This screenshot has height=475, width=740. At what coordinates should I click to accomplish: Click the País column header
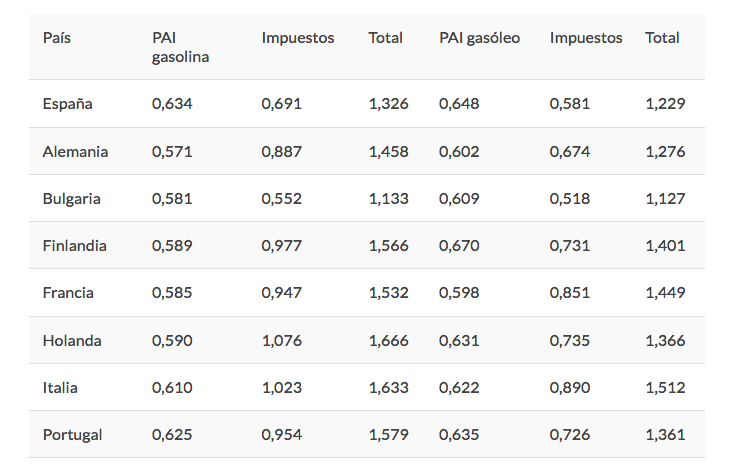[57, 38]
